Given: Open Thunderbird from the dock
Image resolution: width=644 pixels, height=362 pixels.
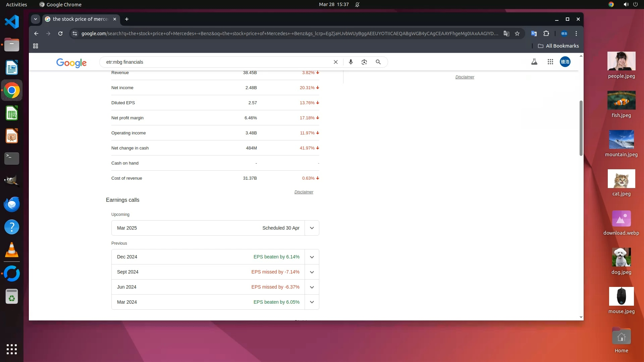Looking at the screenshot, I should [12, 204].
